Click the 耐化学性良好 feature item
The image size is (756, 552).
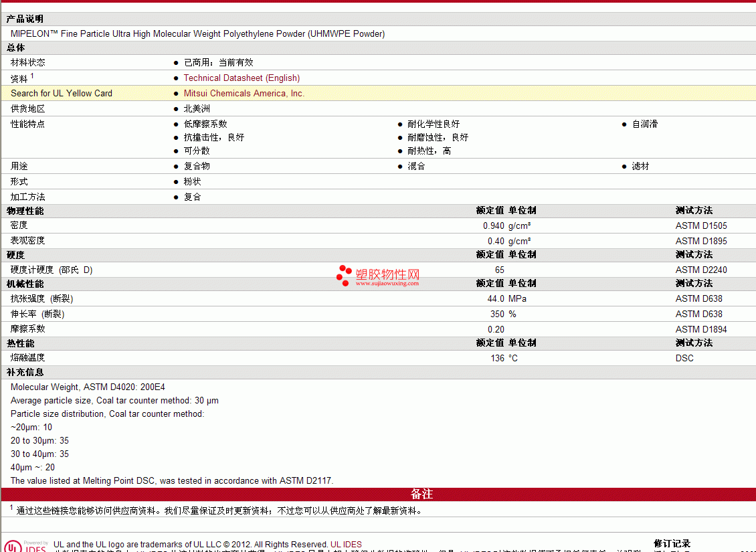click(434, 124)
